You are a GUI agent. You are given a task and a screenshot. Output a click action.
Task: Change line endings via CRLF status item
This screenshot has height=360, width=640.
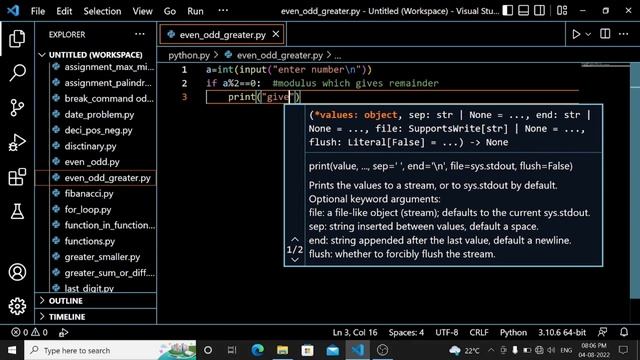coord(479,332)
